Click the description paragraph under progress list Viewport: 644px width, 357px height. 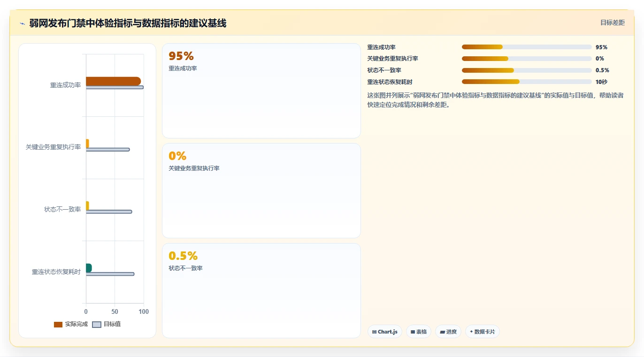(x=495, y=100)
